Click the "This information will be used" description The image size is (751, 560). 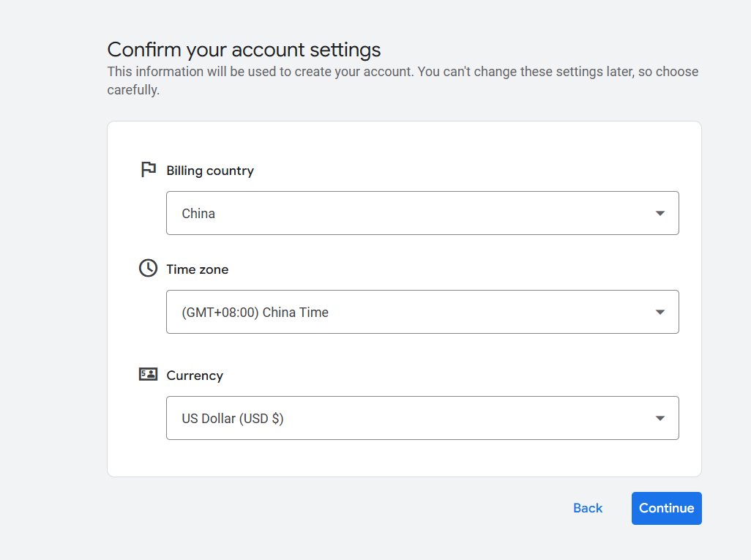click(403, 72)
